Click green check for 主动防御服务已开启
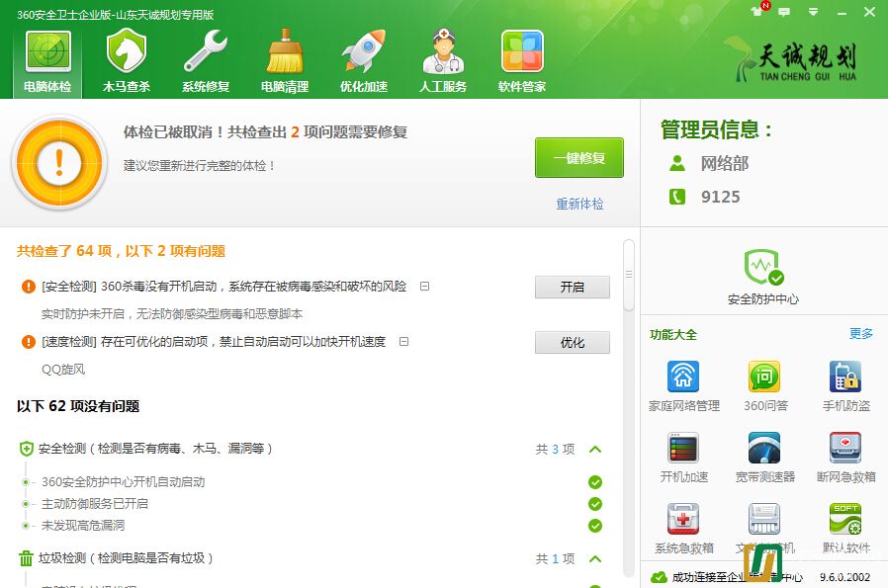888x588 pixels. (x=595, y=504)
